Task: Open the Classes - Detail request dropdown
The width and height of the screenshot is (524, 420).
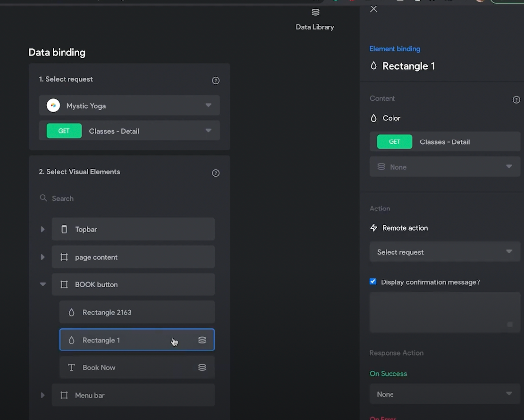Action: [130, 131]
